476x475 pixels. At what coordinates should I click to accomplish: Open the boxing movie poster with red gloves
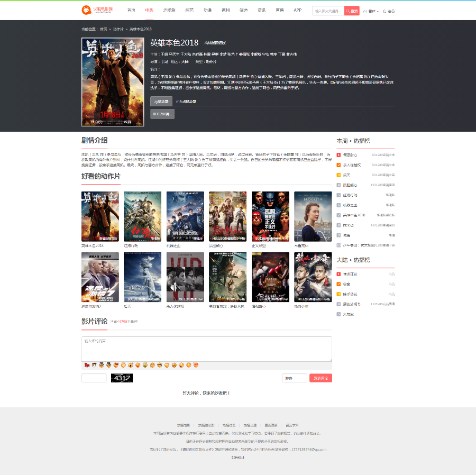pyautogui.click(x=270, y=277)
